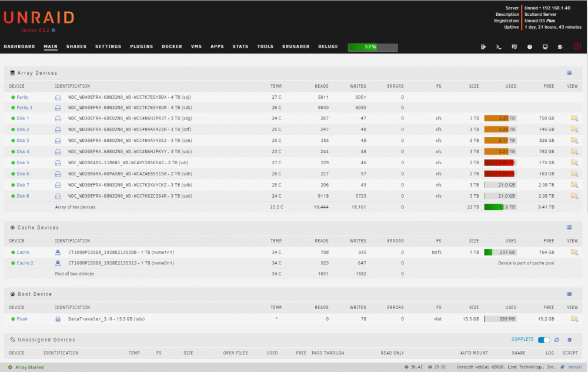The height and width of the screenshot is (372, 588).
Task: Open the Disk 6 settings link
Action: tap(22, 174)
